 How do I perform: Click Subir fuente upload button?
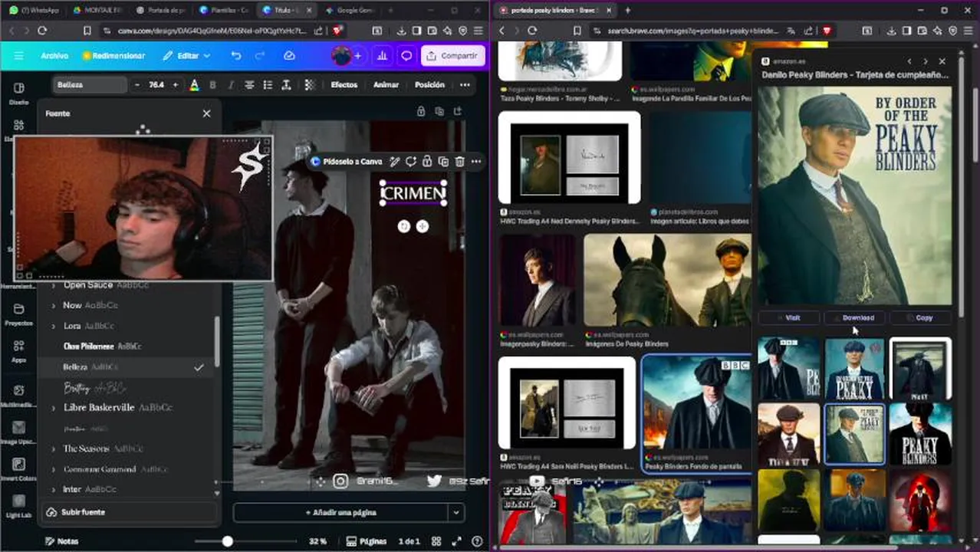click(x=128, y=512)
